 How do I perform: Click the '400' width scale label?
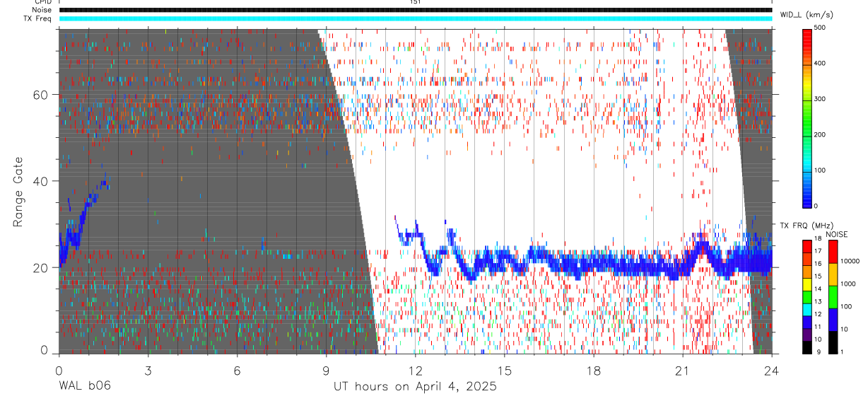click(820, 64)
